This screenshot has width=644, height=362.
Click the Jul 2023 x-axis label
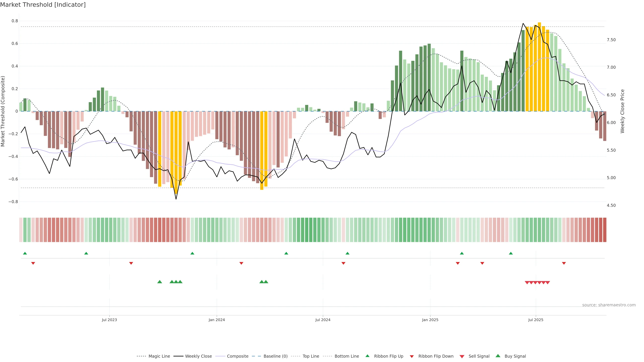[109, 320]
